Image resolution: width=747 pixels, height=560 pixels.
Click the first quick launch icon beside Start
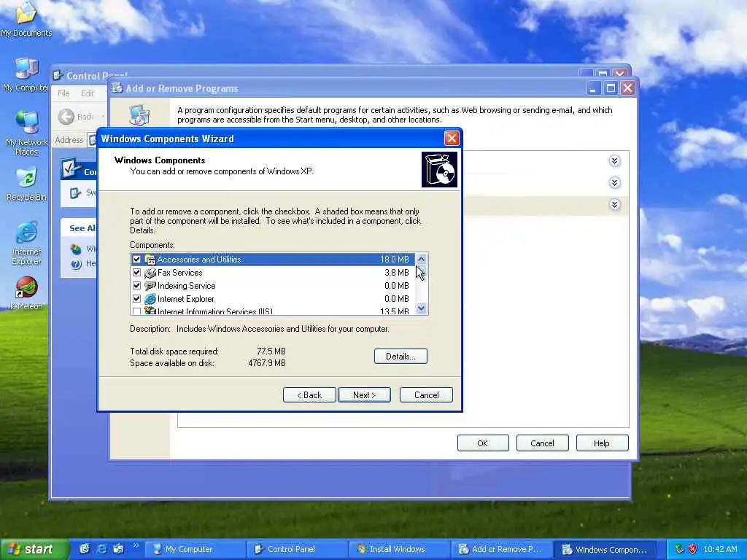pyautogui.click(x=85, y=549)
